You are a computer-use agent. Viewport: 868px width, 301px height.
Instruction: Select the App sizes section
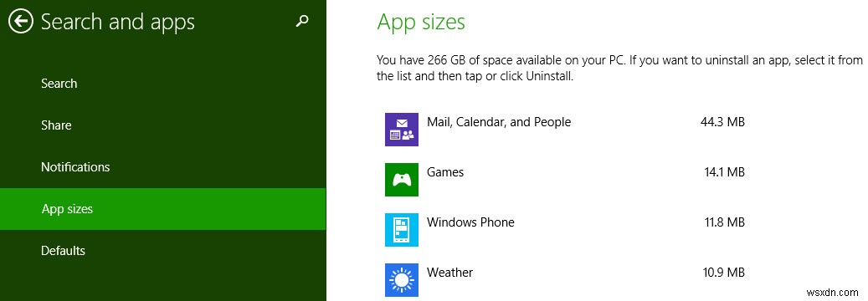(162, 209)
